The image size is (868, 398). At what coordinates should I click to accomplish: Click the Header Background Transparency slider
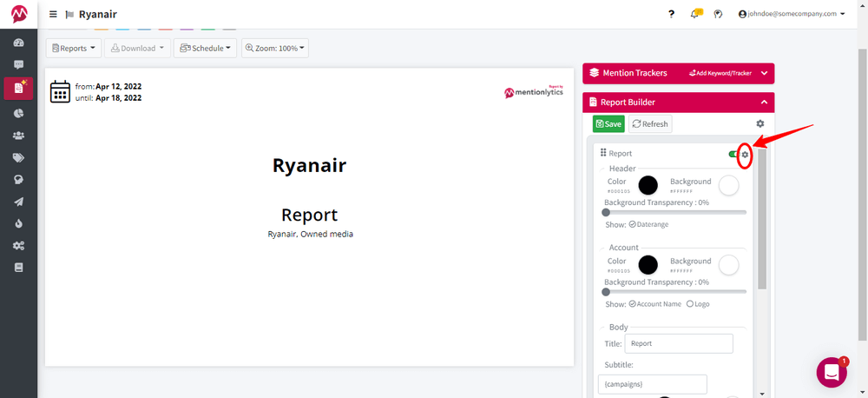tap(674, 212)
